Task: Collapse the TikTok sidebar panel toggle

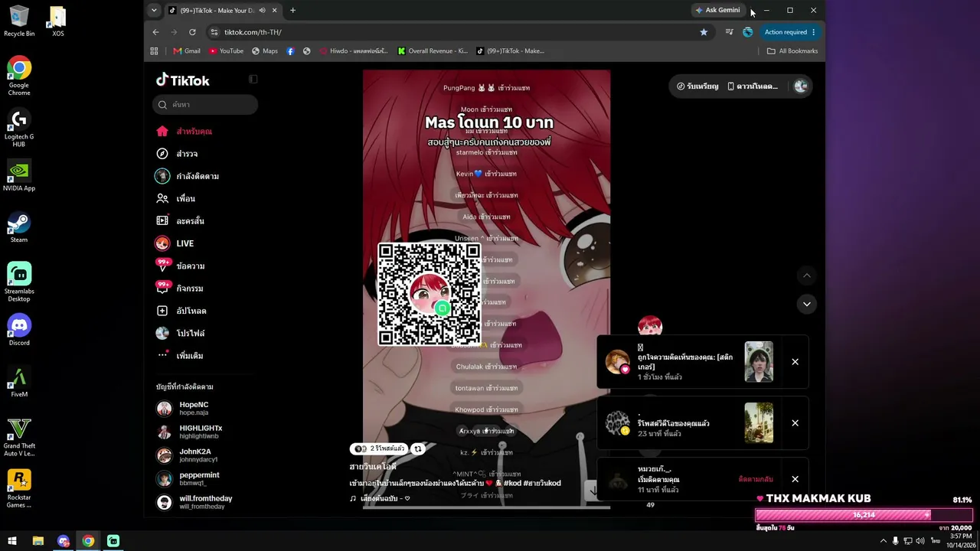Action: point(253,79)
